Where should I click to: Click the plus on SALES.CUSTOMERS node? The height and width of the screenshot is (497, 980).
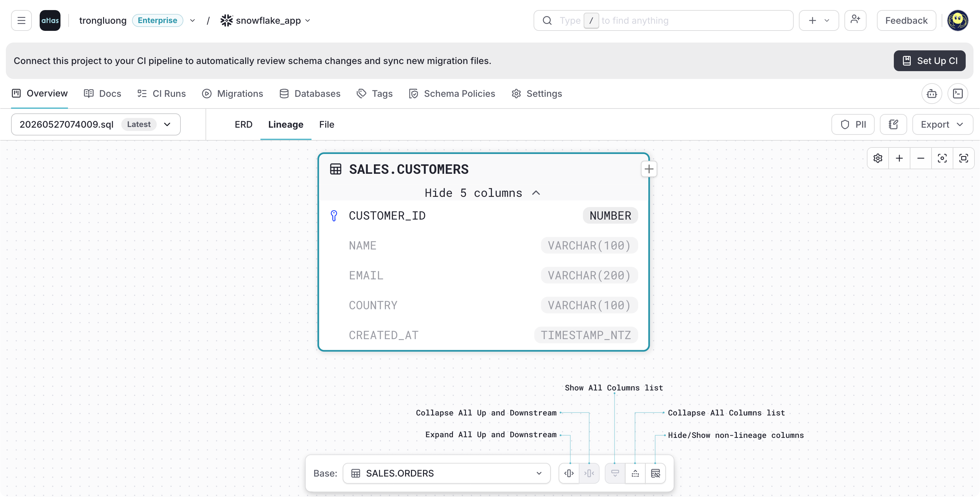649,169
